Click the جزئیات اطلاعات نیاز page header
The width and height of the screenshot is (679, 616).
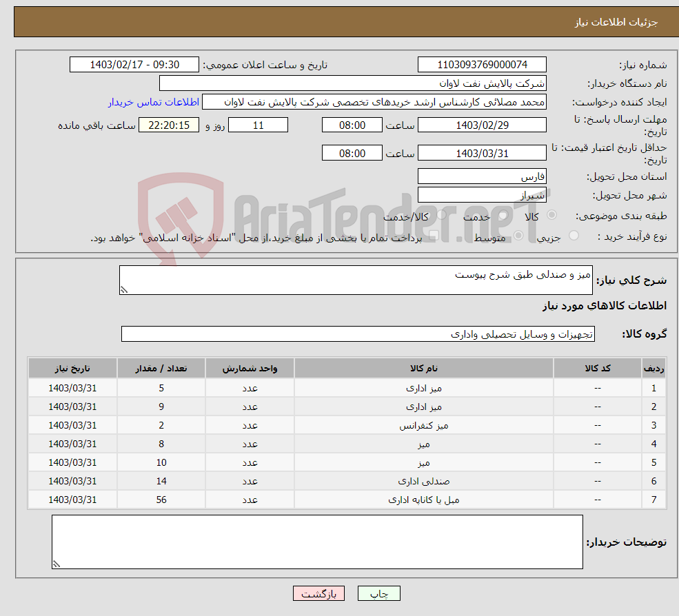(616, 22)
